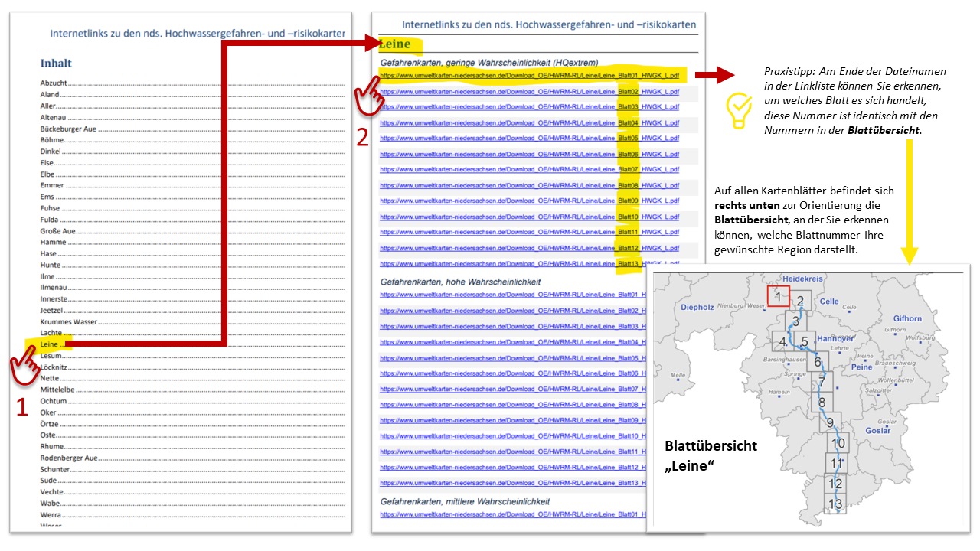
Task: Open the highlighted Leine_Blatt01_HWGK_L.pdf link
Action: tap(529, 76)
